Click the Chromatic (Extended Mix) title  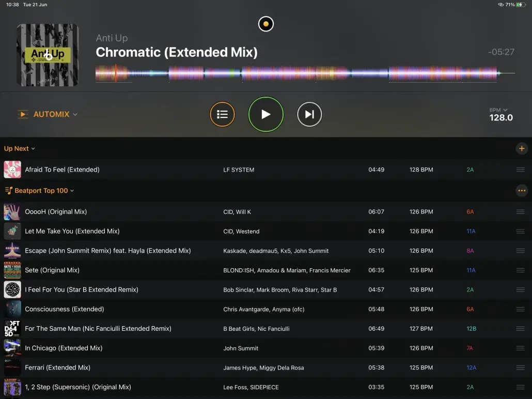(177, 52)
